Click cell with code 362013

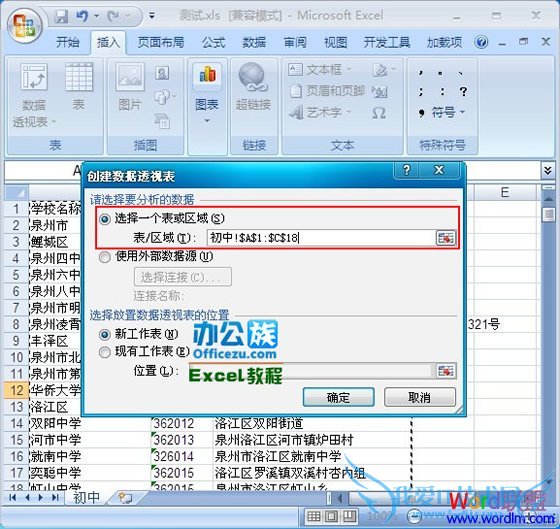coord(182,440)
